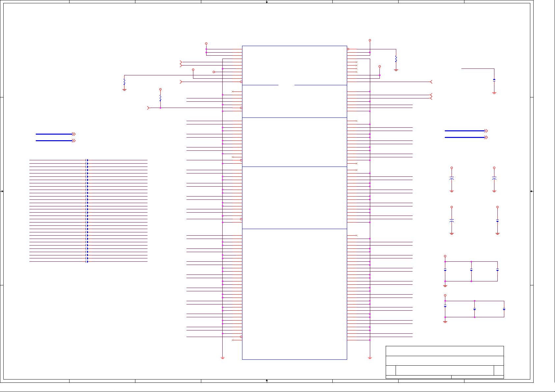
Task: Click the ground symbol ending the left vertical rail
Action: pos(223,358)
